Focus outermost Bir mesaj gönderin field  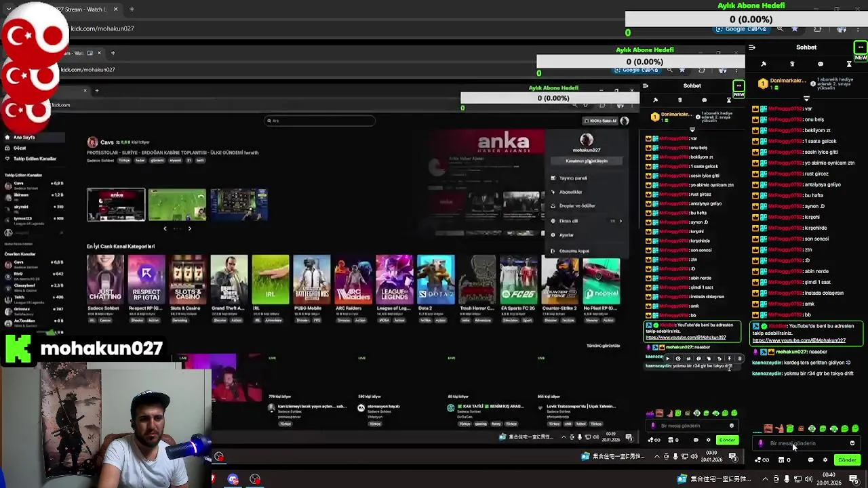tap(807, 443)
